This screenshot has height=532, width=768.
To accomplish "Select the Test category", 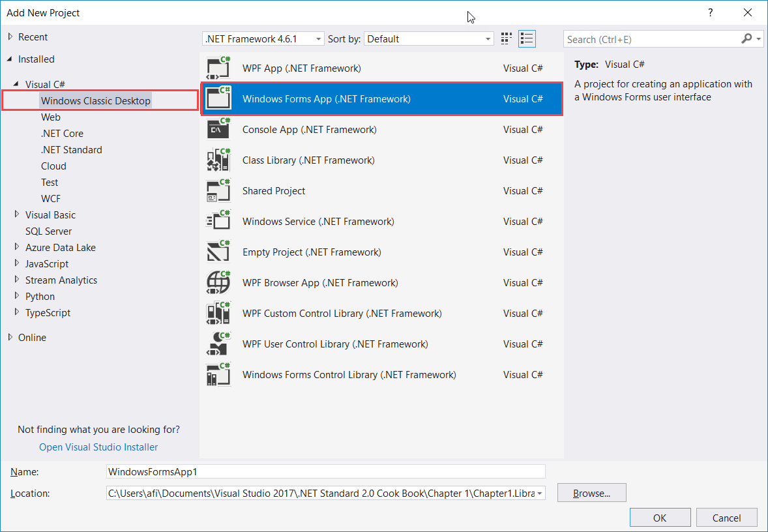I will click(x=50, y=183).
